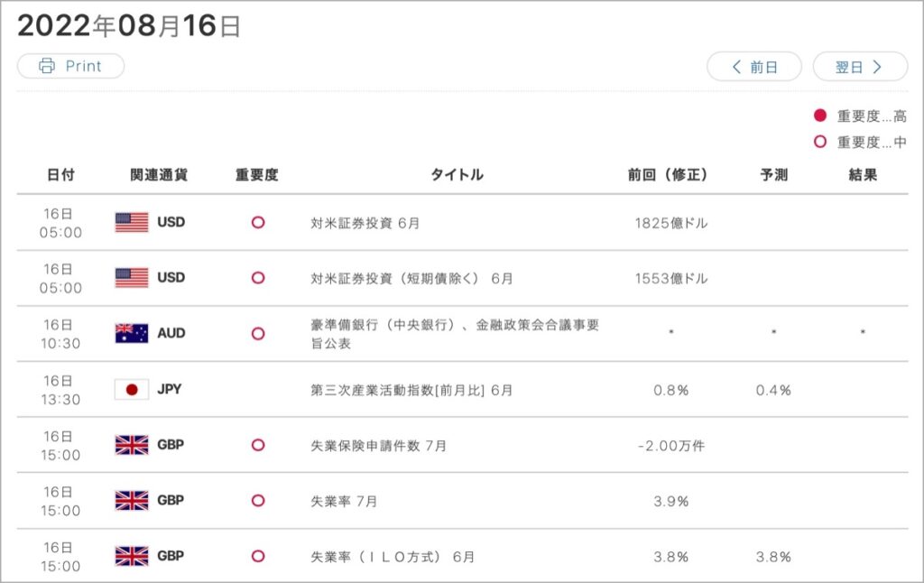Click the 重要度 column header
This screenshot has width=924, height=583.
[257, 174]
